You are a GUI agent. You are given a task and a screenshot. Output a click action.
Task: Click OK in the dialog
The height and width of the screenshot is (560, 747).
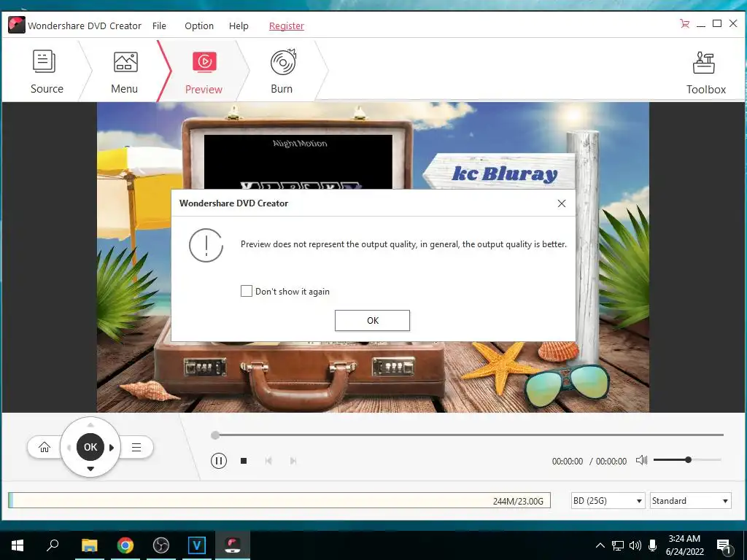click(372, 321)
